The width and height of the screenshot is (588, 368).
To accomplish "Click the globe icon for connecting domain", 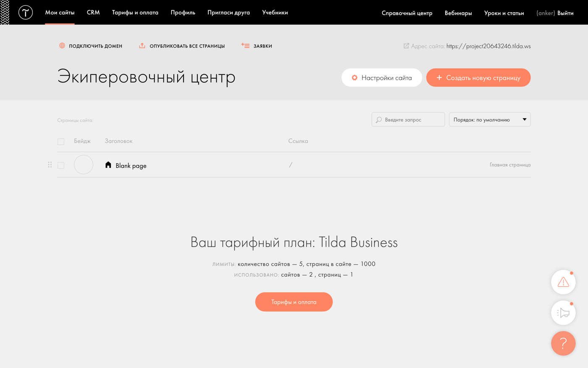I will click(62, 45).
